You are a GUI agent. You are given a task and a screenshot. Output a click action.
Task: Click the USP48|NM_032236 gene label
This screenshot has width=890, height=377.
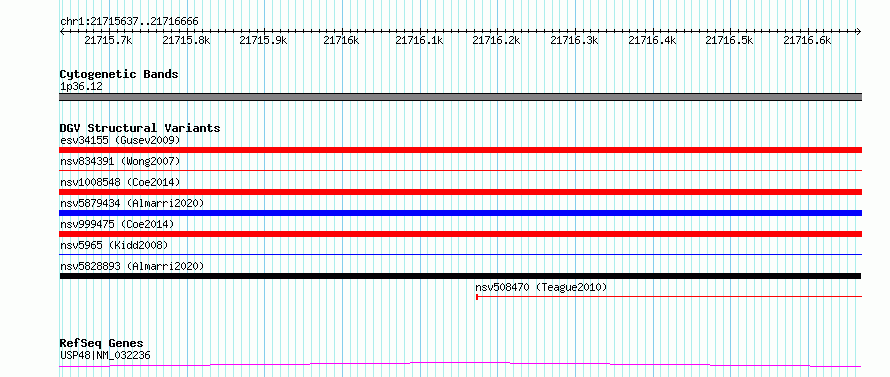click(x=105, y=356)
